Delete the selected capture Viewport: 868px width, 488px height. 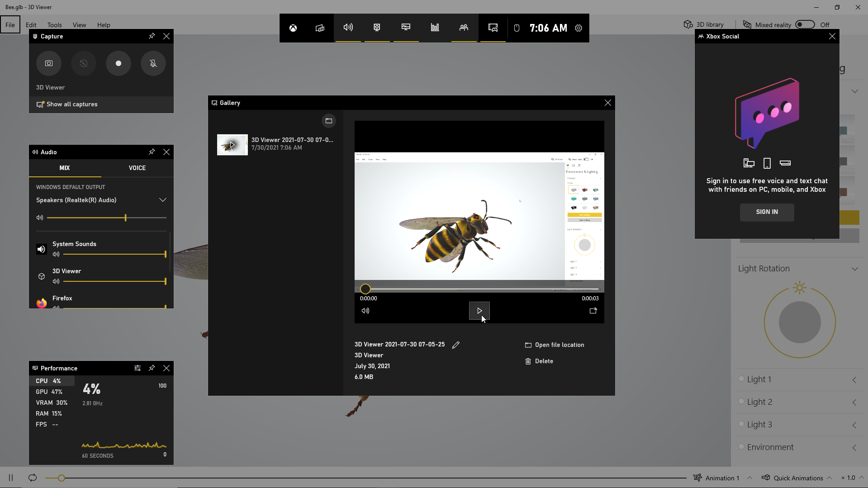click(x=539, y=361)
